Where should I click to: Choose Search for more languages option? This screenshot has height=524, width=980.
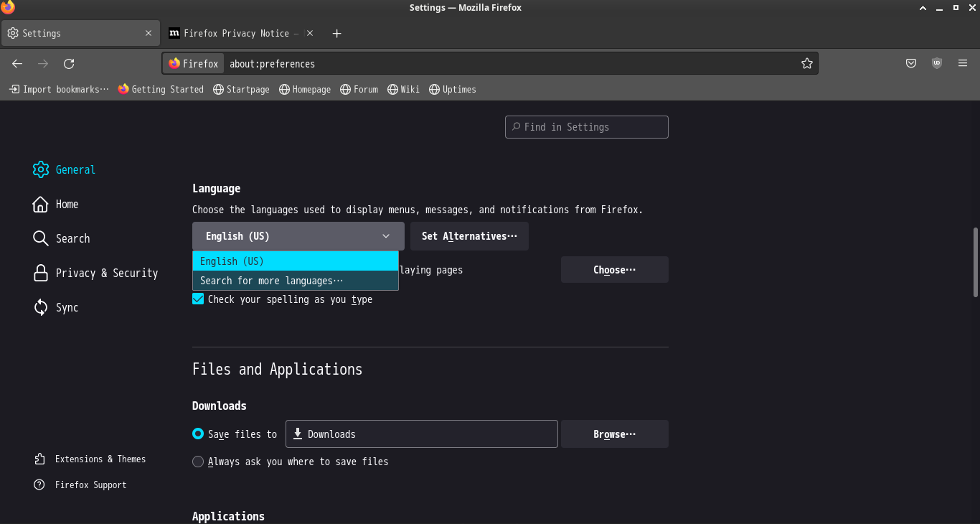click(x=296, y=281)
